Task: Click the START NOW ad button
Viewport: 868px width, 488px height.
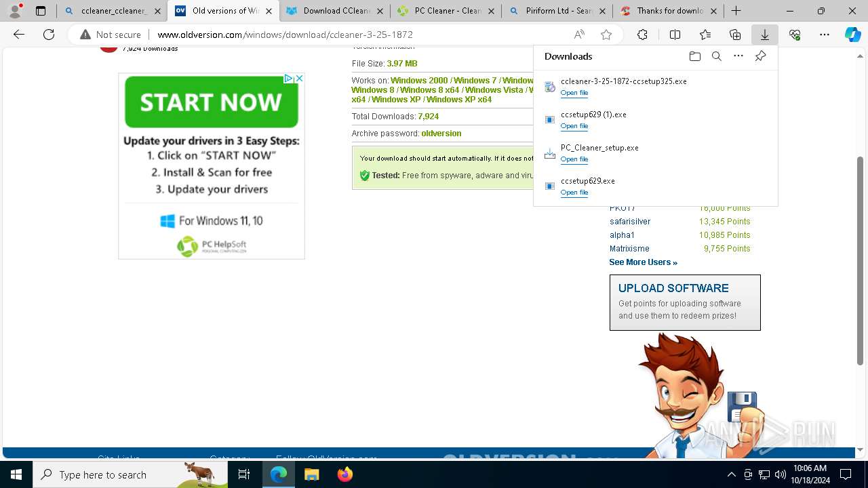Action: (x=212, y=102)
